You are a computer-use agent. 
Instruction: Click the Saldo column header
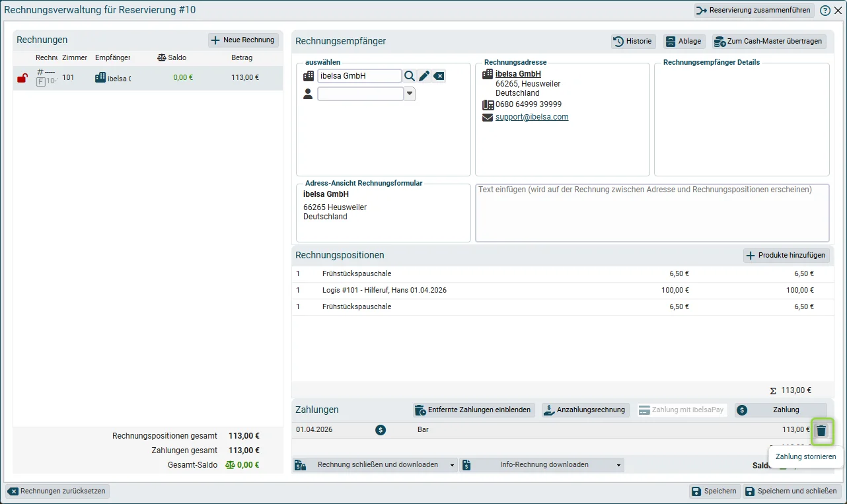point(172,57)
